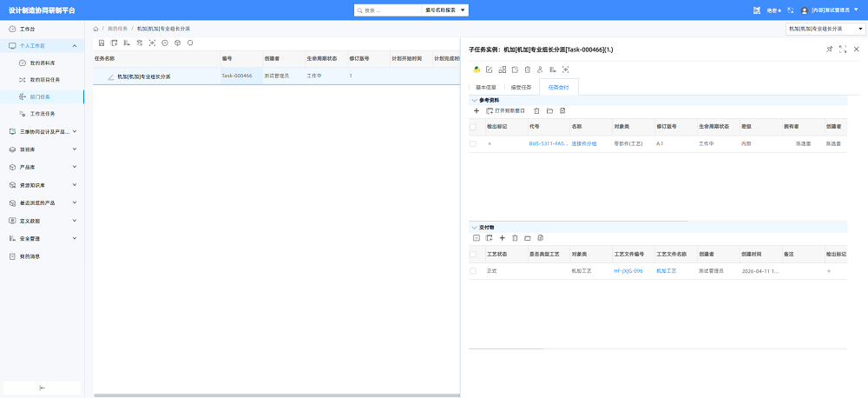
Task: Click the language switch icon in top header
Action: (x=790, y=10)
